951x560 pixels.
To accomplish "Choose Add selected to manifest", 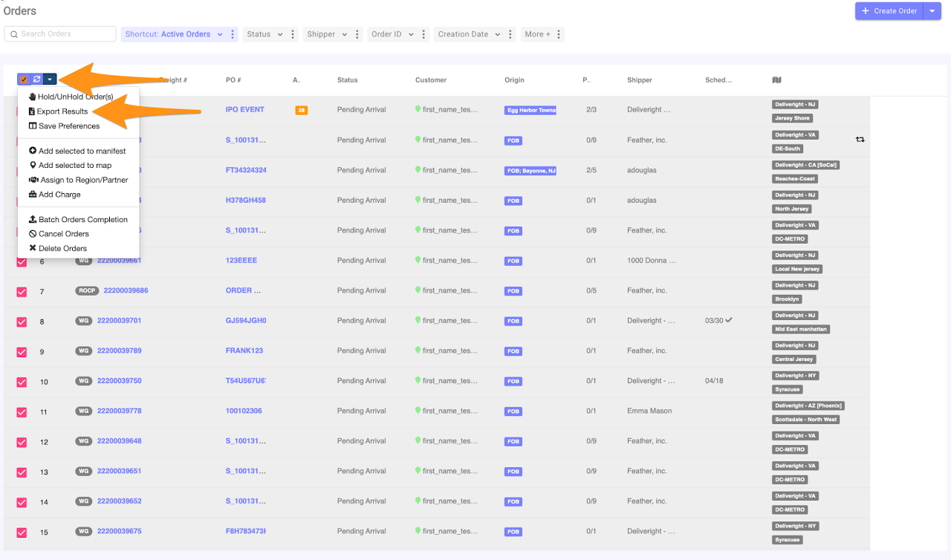I will pos(77,151).
